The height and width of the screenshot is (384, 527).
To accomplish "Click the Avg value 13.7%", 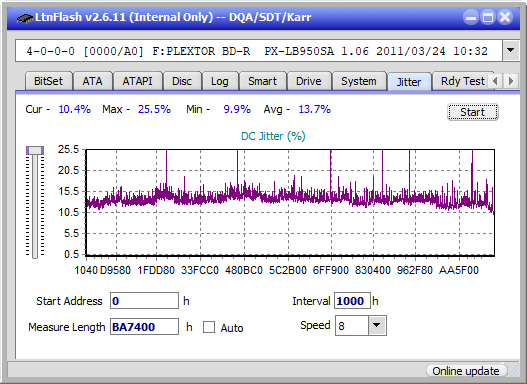I will [x=315, y=109].
